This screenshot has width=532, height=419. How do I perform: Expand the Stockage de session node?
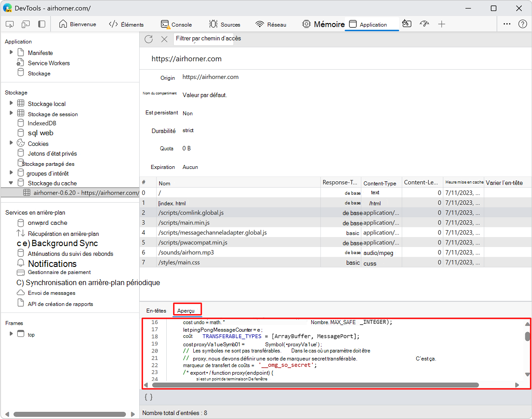point(11,113)
